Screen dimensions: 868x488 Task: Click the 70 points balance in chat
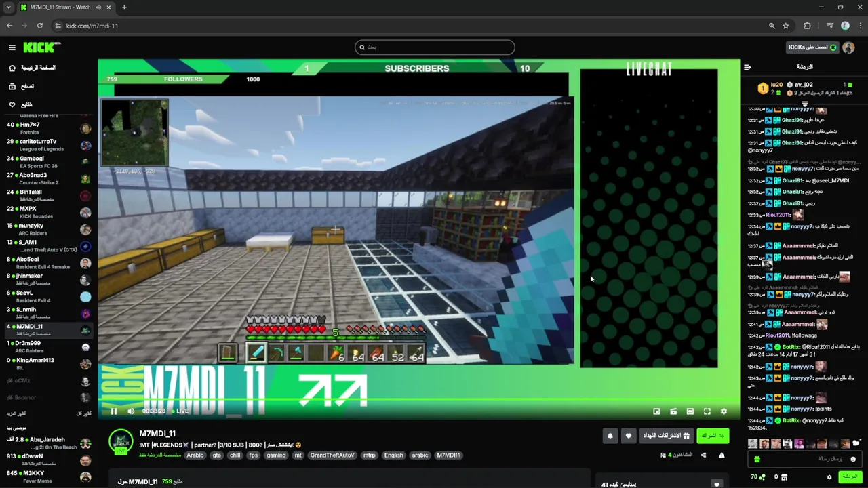click(757, 477)
